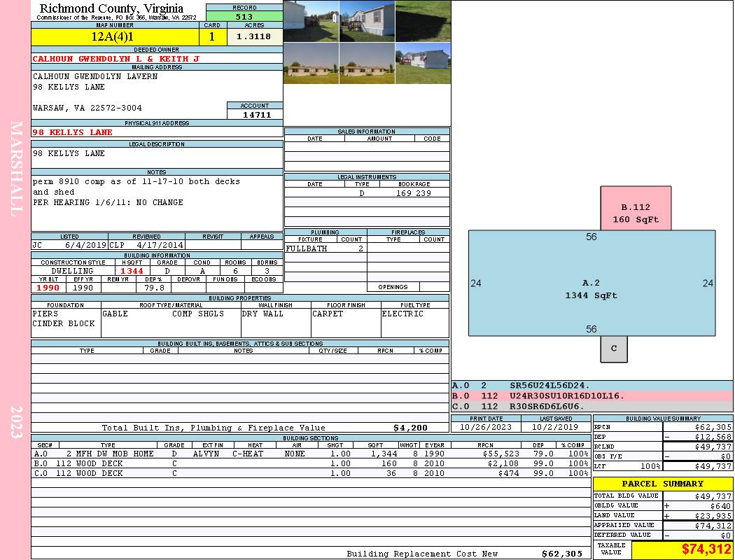Select the B.0 112 WOOD DECK row
This screenshot has height=560, width=735.
point(311,463)
